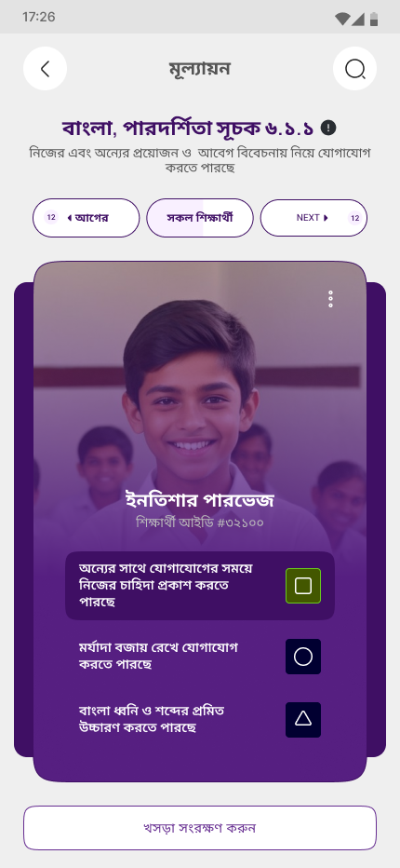
Task: Tap the শিক্ষার্থী আইডি #৩২১০০ text
Action: [x=200, y=522]
